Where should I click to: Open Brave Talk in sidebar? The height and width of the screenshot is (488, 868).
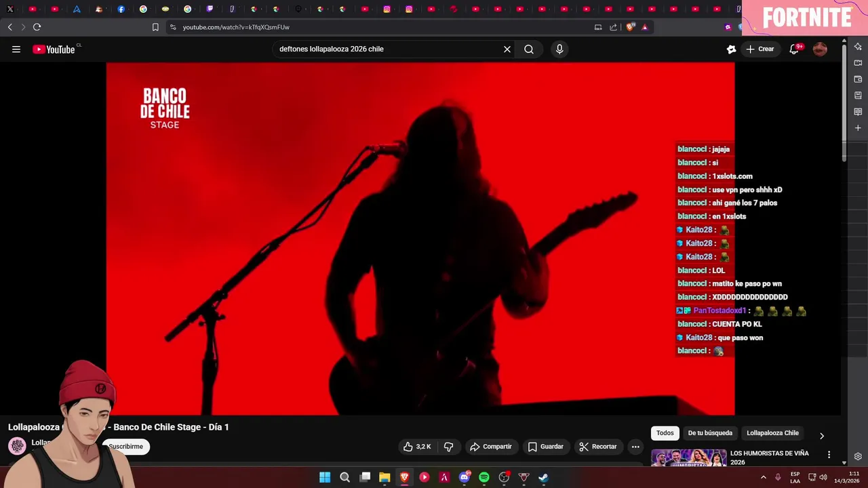coord(858,63)
